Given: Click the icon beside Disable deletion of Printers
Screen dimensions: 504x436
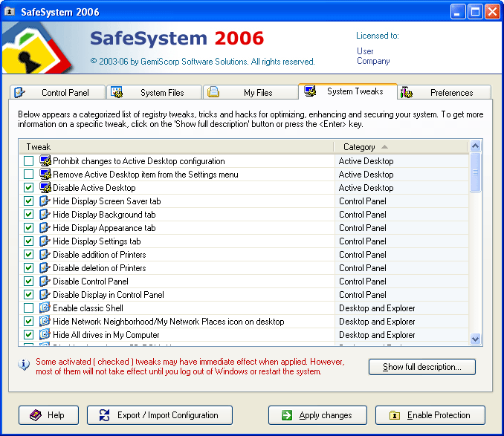Looking at the screenshot, I should pyautogui.click(x=45, y=267).
